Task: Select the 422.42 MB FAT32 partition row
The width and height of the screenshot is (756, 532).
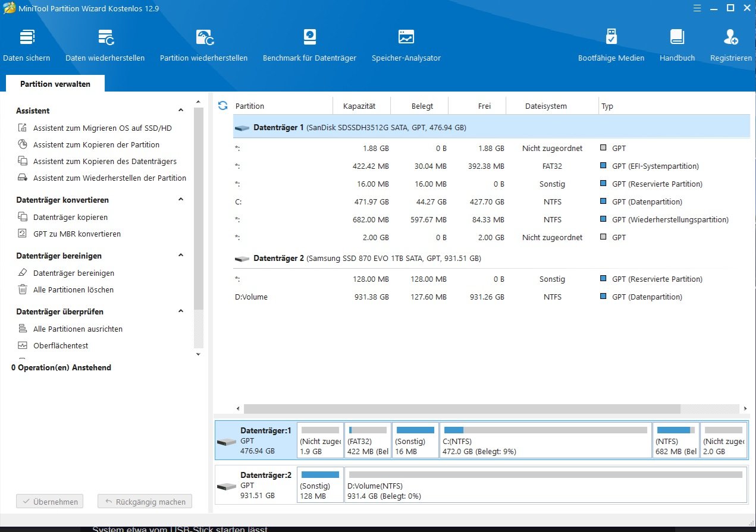Action: pyautogui.click(x=491, y=166)
